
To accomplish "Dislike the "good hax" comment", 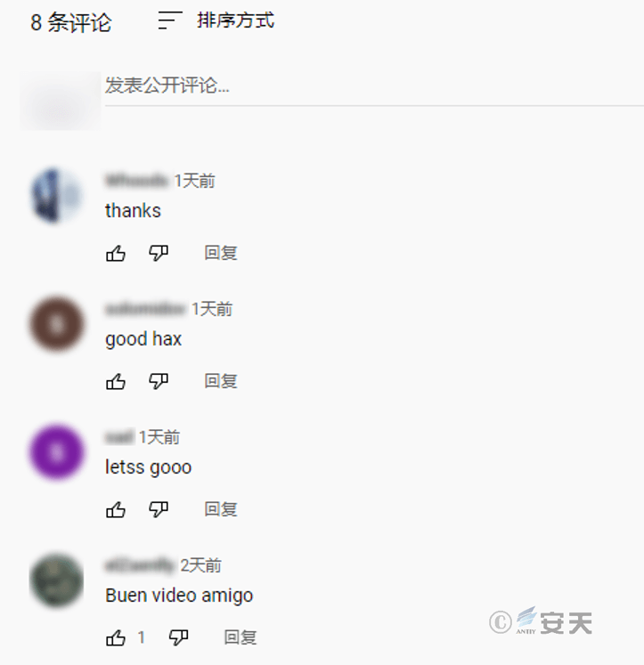I will click(159, 381).
